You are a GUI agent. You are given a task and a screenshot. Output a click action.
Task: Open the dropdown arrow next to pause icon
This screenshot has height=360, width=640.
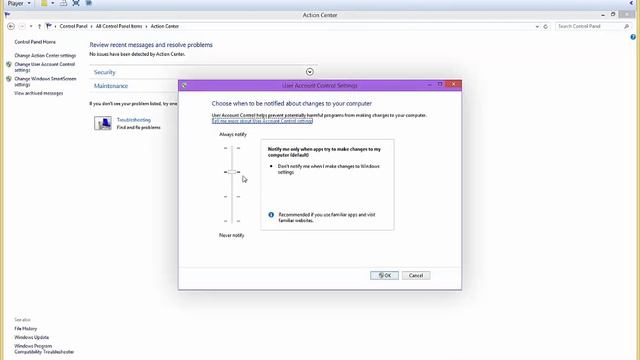tap(53, 3)
